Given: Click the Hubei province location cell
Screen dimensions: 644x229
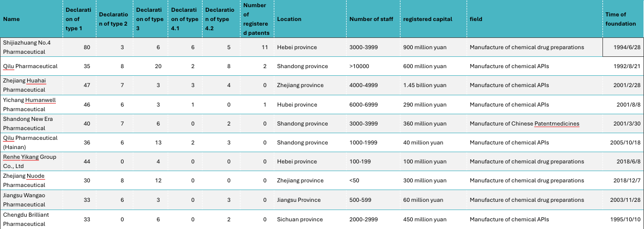Looking at the screenshot, I should pyautogui.click(x=310, y=105).
